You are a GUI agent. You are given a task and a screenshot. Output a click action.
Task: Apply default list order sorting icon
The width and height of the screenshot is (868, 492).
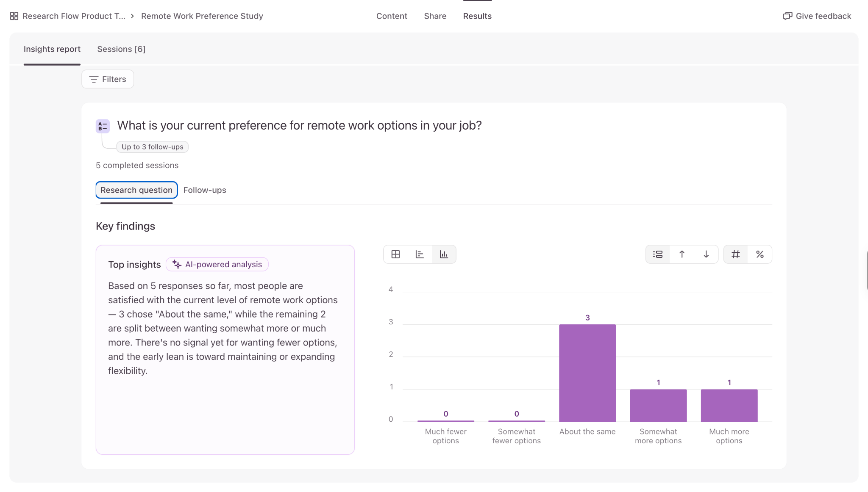[658, 254]
